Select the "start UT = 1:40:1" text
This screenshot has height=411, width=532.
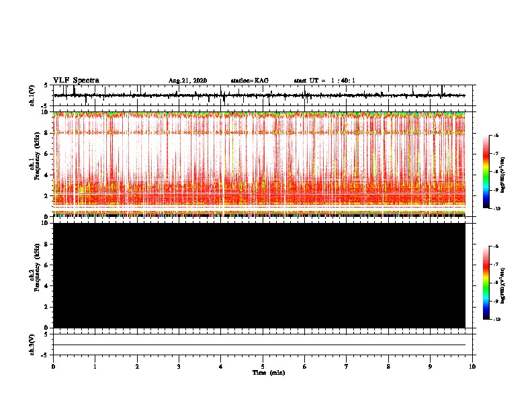[x=324, y=81]
